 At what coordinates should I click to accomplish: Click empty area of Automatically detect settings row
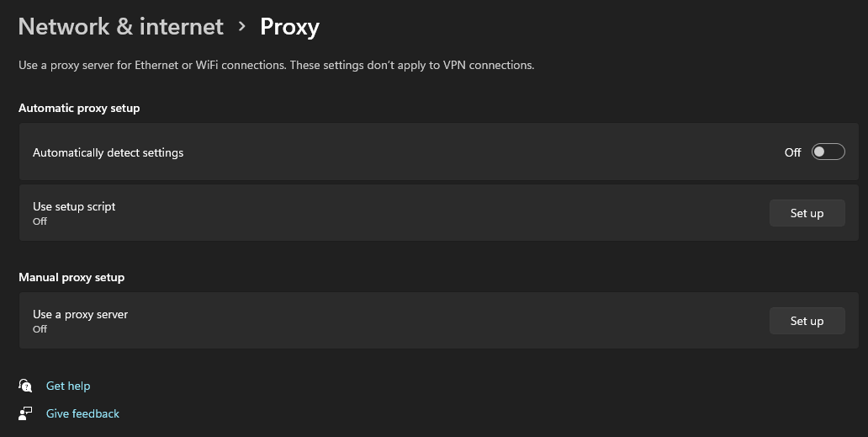[470, 152]
